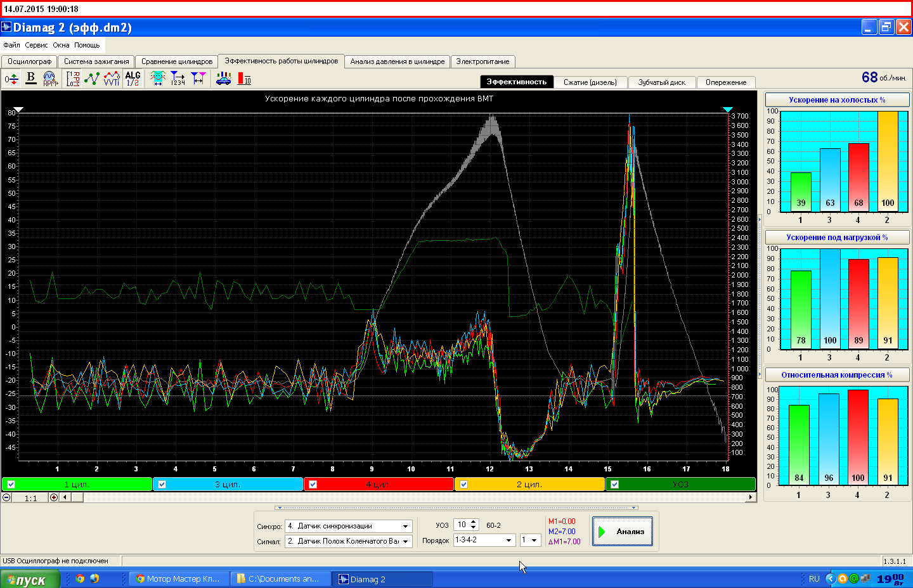Select Сжатие (дизель) subtab
Image resolution: width=913 pixels, height=588 pixels.
pyautogui.click(x=590, y=82)
